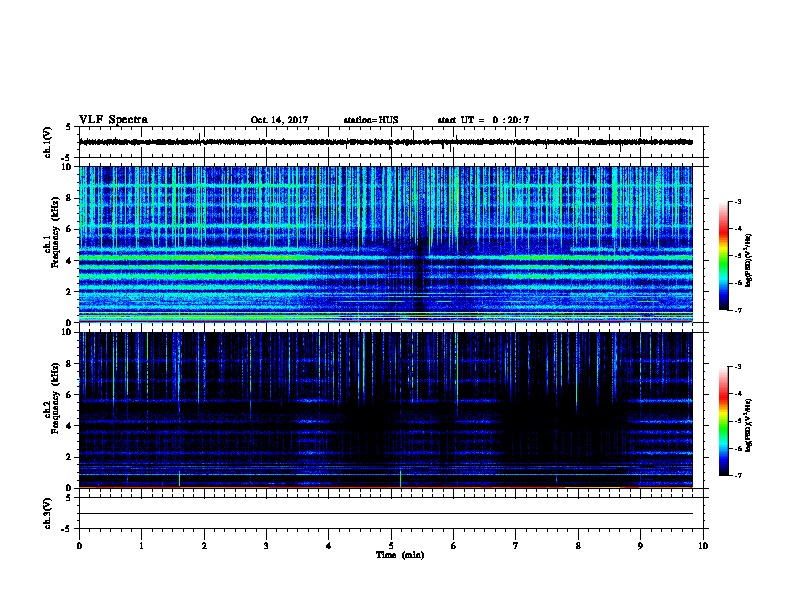The image size is (792, 612).
Task: Click the "6" kHz tick on ch.2 frequency axis
Action: pyautogui.click(x=69, y=395)
